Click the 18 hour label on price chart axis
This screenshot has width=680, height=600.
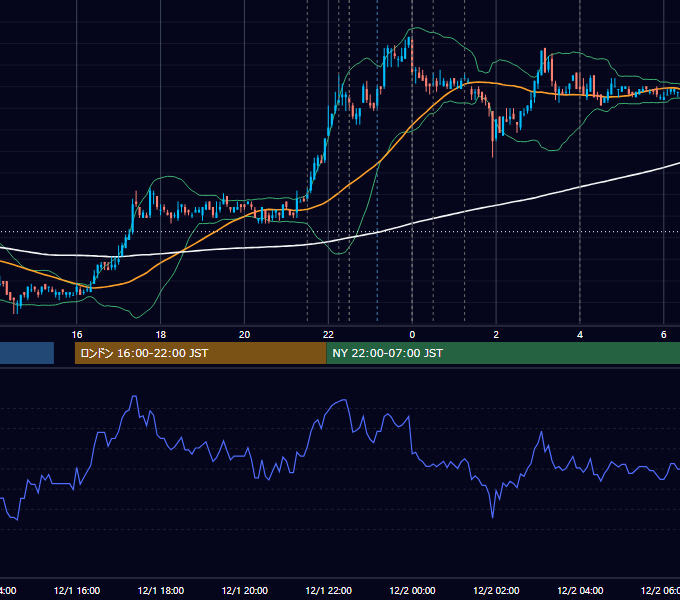(160, 335)
